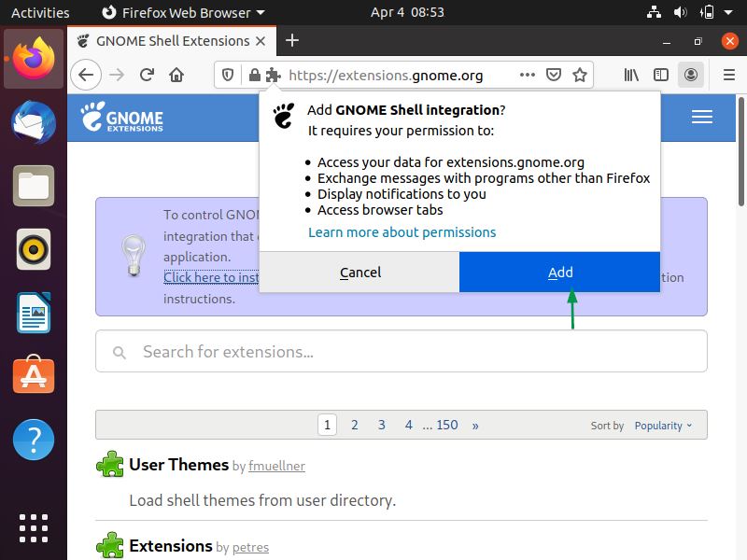Open the GNOME site navigation menu
The width and height of the screenshot is (747, 560).
(702, 117)
